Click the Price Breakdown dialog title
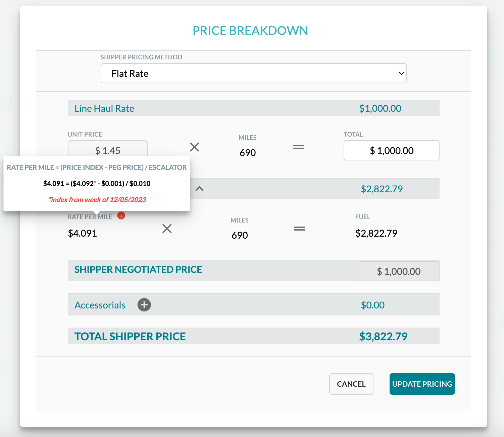The height and width of the screenshot is (437, 504). (x=250, y=30)
